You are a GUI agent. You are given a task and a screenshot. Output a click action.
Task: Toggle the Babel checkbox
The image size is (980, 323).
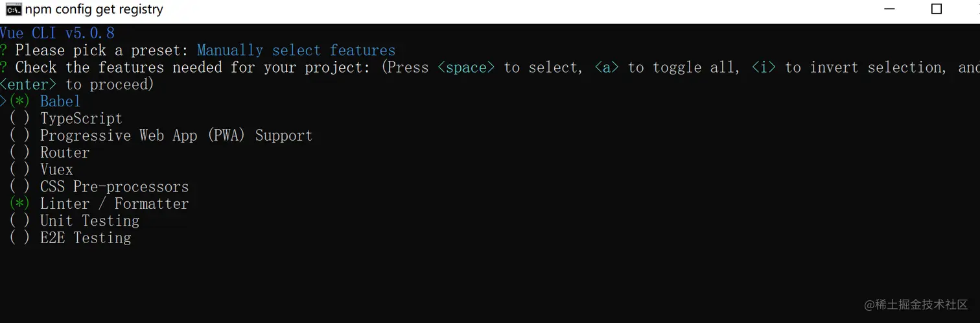19,102
